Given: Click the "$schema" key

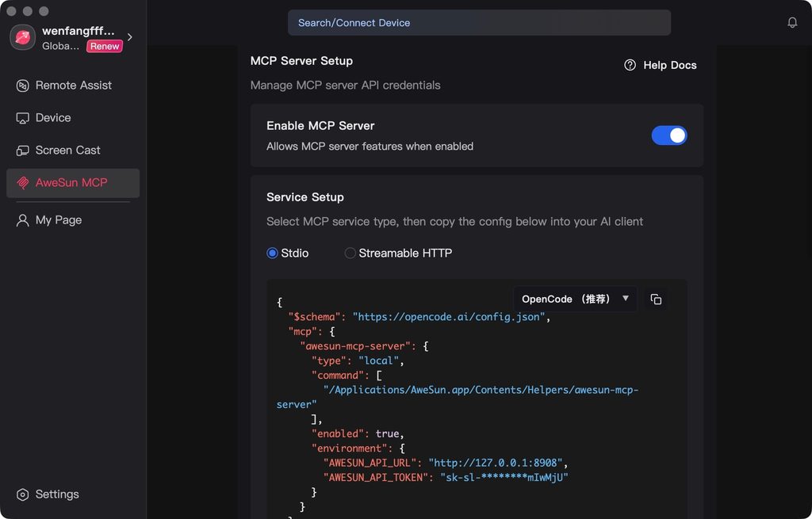Looking at the screenshot, I should click(314, 317).
